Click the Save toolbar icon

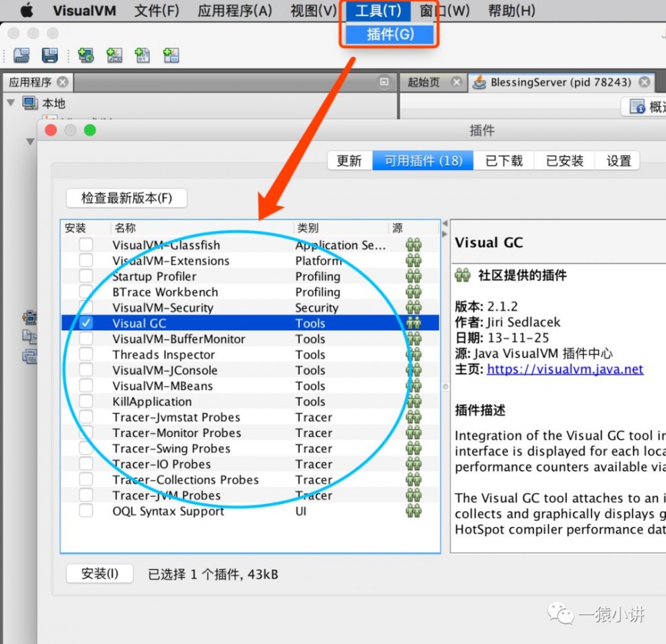[50, 55]
